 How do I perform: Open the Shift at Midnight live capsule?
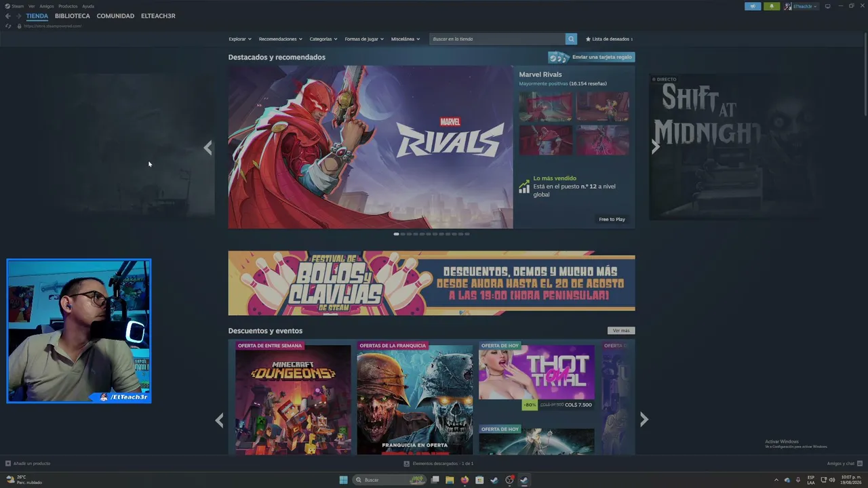pos(732,147)
